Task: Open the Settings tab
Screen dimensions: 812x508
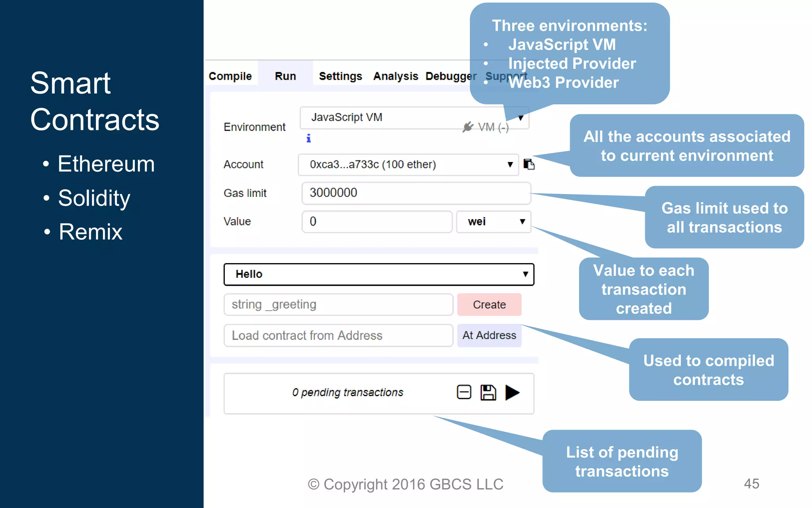Action: (341, 76)
